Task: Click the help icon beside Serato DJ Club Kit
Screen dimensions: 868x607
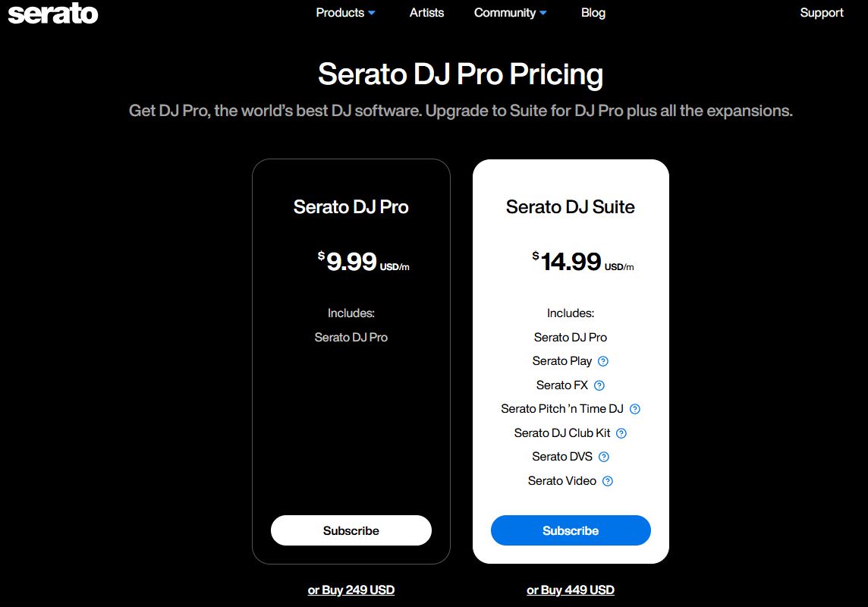Action: (621, 432)
